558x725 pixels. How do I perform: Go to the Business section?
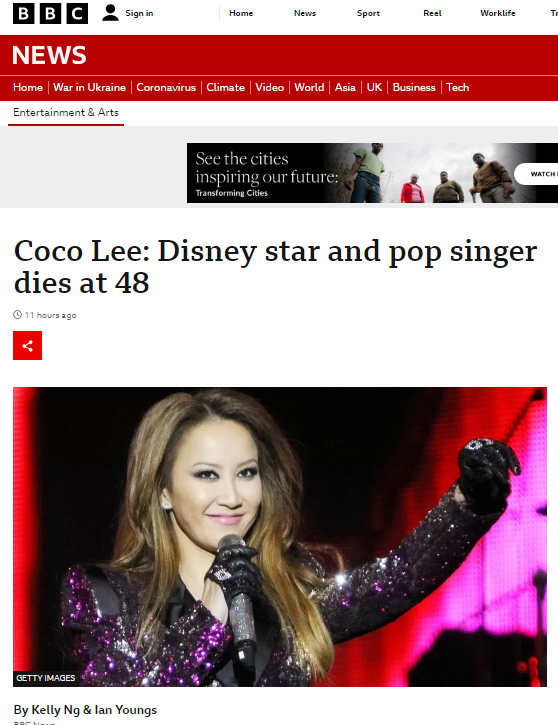(414, 87)
